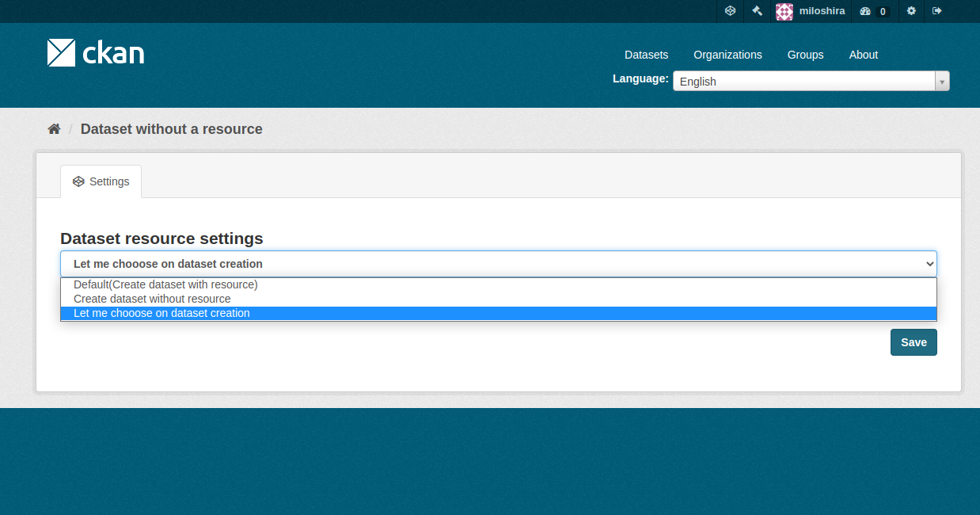Click the home breadcrumb icon
Viewport: 980px width, 515px height.
pos(53,128)
